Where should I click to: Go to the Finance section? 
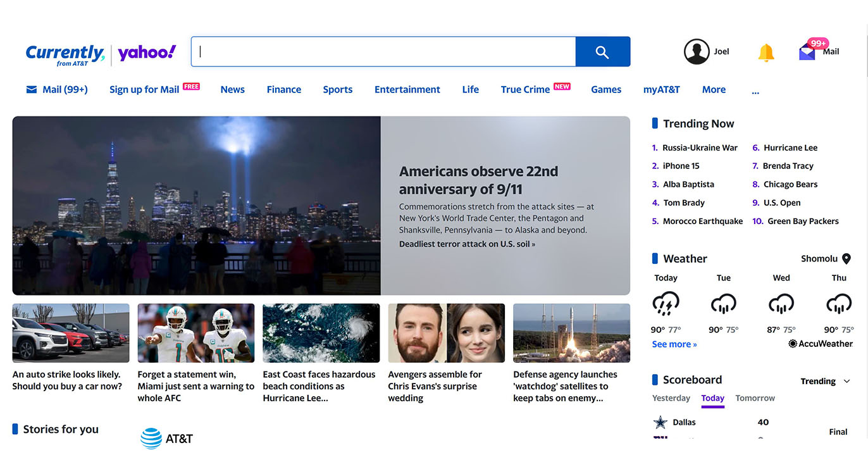(x=283, y=90)
